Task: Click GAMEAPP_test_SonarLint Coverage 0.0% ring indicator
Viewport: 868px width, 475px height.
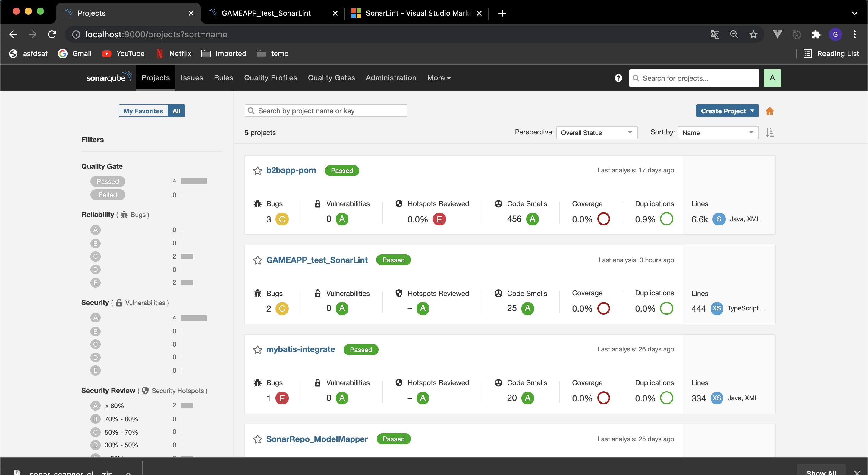Action: [x=603, y=308]
